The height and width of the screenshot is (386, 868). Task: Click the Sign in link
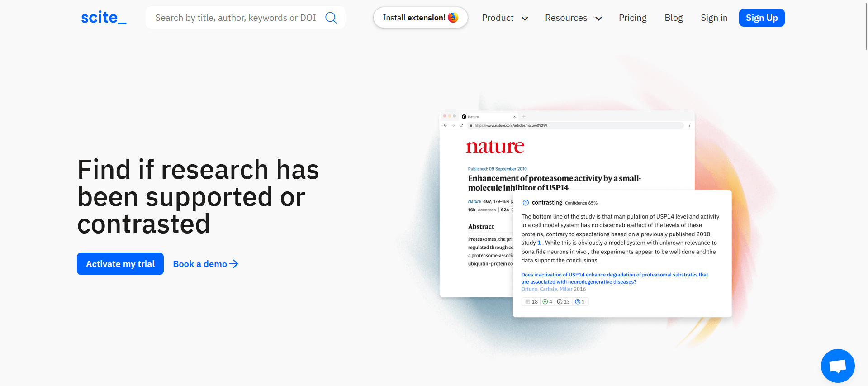(x=714, y=18)
